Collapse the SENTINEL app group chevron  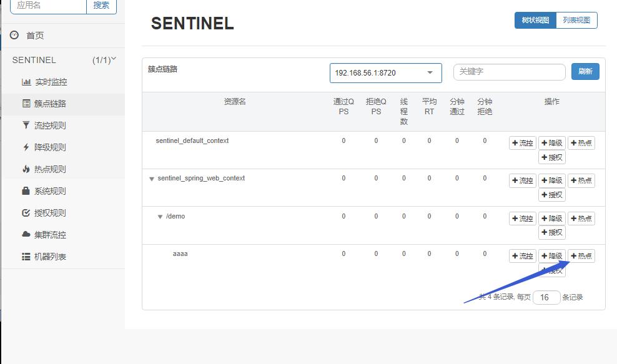coord(114,59)
